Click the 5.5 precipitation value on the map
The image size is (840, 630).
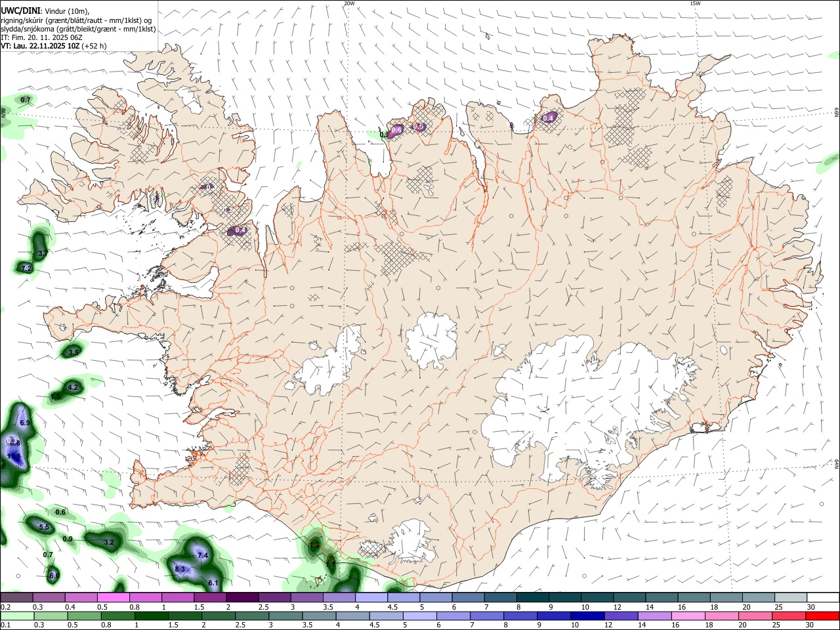44,528
